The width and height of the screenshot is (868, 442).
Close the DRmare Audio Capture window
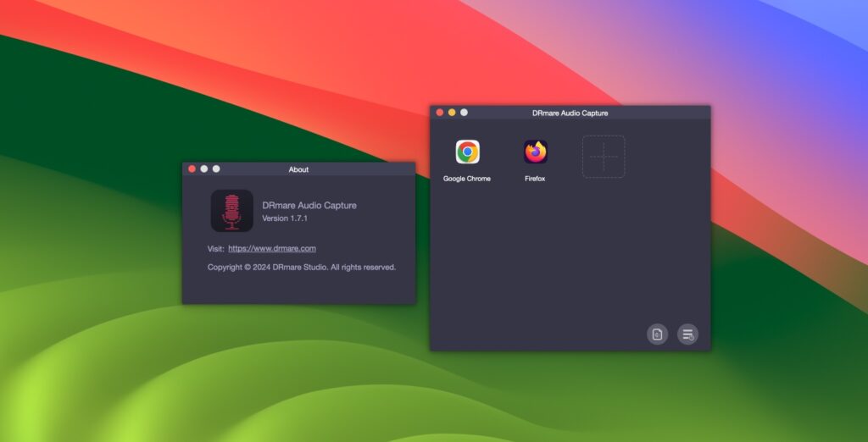[x=440, y=113]
